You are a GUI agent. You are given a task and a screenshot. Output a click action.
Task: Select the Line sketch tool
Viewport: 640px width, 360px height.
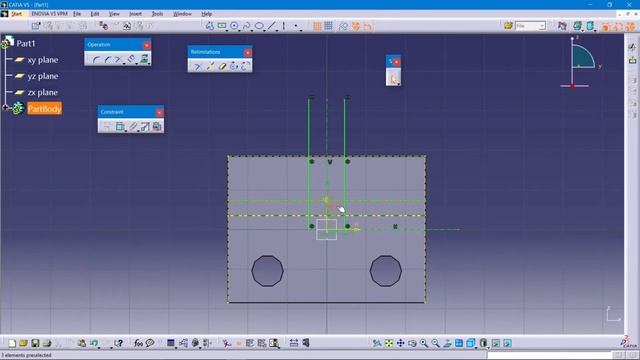tap(272, 26)
